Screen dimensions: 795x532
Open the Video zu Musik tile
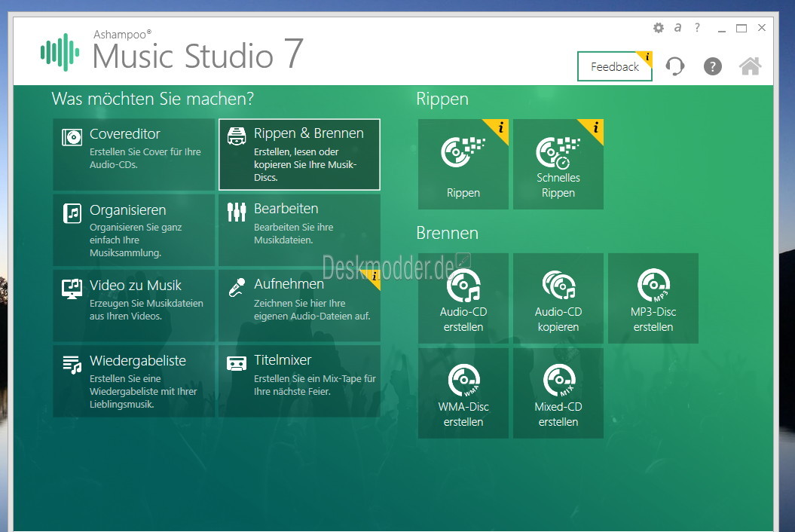click(134, 305)
